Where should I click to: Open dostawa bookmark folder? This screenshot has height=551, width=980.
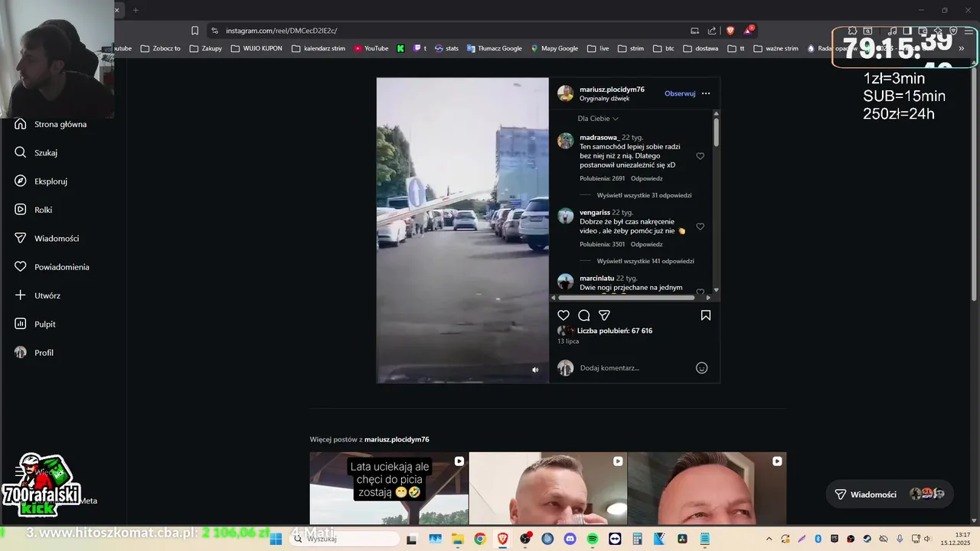pos(701,48)
